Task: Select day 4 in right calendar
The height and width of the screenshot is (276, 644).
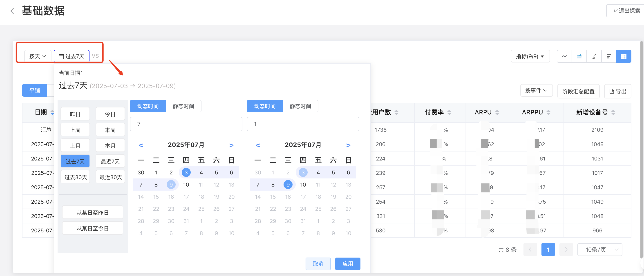Action: (x=318, y=172)
